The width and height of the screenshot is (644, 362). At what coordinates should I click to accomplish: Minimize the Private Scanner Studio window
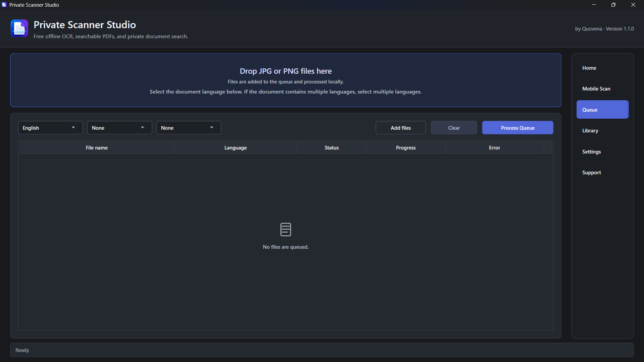click(x=594, y=5)
